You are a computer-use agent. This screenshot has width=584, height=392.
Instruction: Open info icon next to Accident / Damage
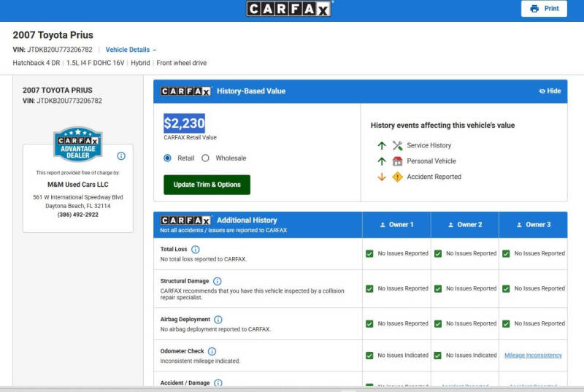(x=218, y=383)
